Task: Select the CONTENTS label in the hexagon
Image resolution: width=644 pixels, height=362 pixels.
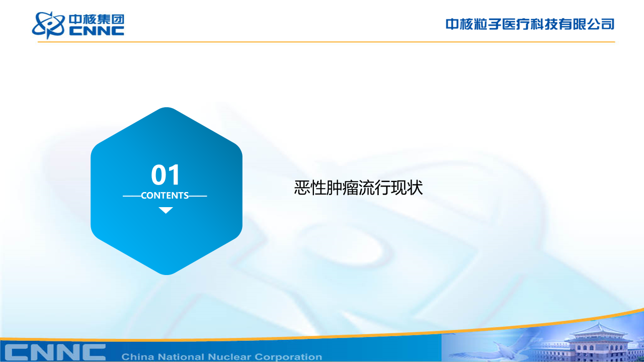Action: tap(165, 196)
